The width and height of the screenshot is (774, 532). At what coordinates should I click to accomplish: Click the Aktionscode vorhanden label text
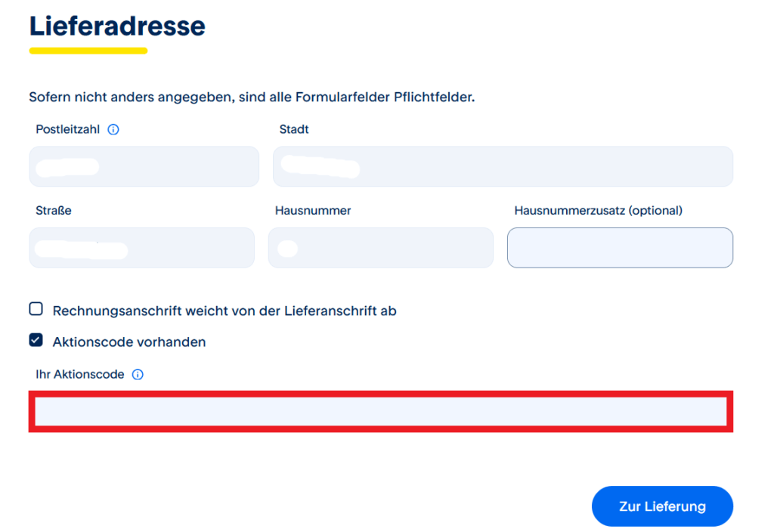[128, 342]
